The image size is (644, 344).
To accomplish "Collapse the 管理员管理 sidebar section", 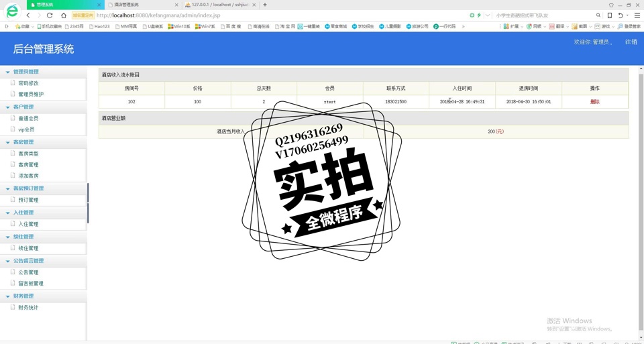I will (8, 72).
